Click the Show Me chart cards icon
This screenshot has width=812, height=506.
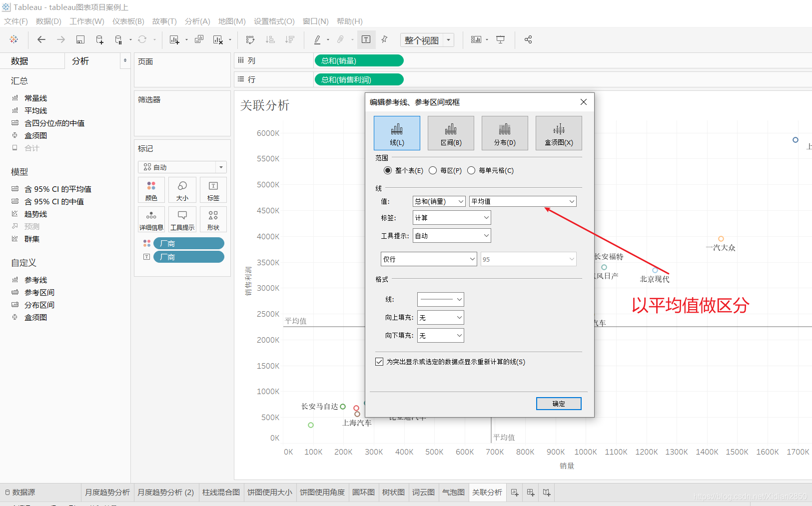pos(476,39)
